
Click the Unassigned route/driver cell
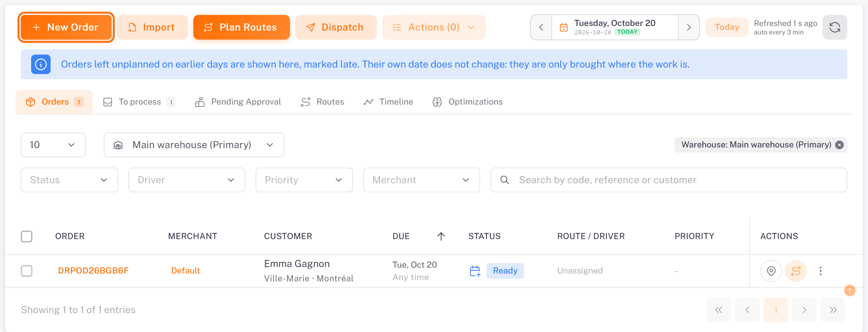[580, 271]
